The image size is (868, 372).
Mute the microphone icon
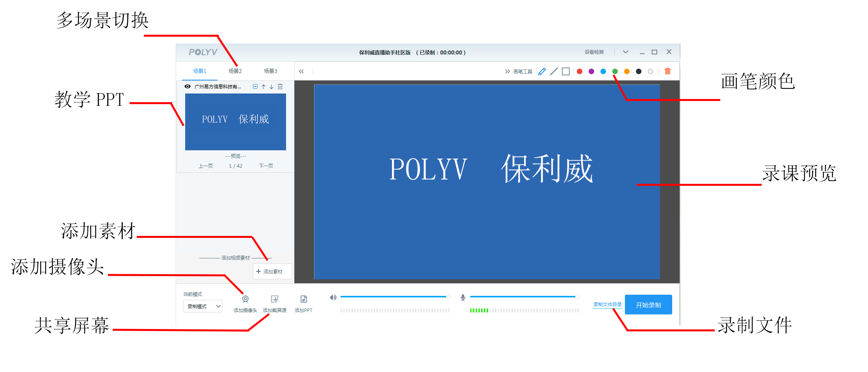[x=463, y=297]
